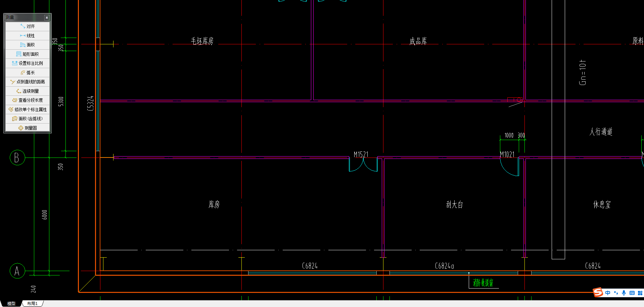Select the 240 dimension text
Screen dimensions: 644x307
pyautogui.click(x=33, y=289)
